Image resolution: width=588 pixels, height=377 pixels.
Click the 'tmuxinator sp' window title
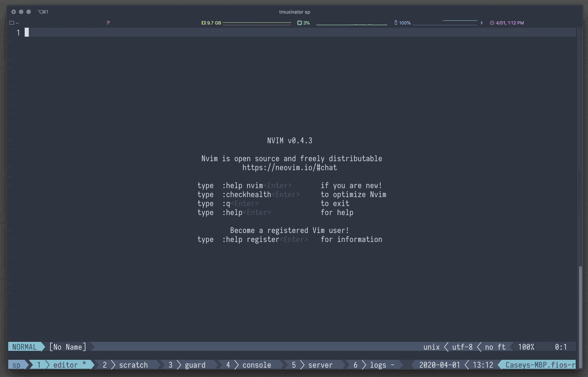pyautogui.click(x=295, y=12)
